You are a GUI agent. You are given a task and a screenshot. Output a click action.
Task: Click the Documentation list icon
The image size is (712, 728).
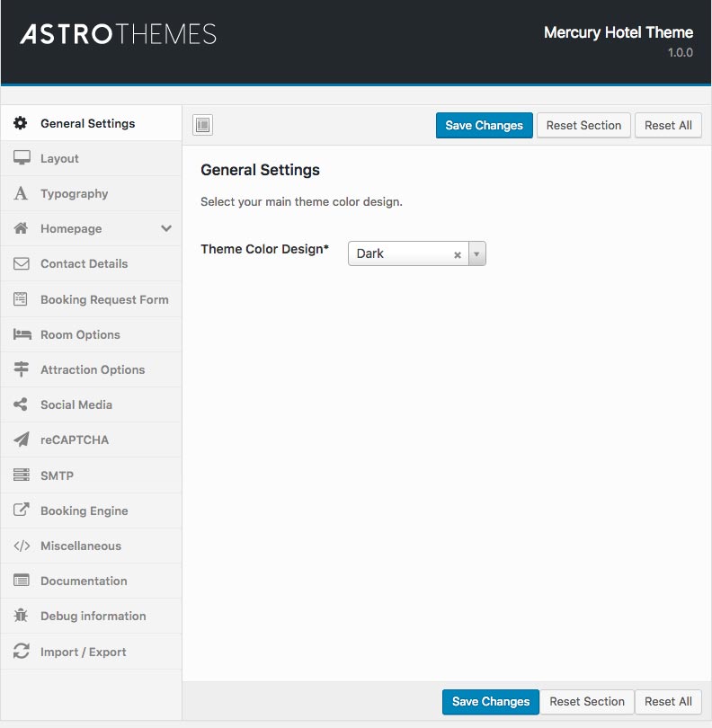point(22,581)
